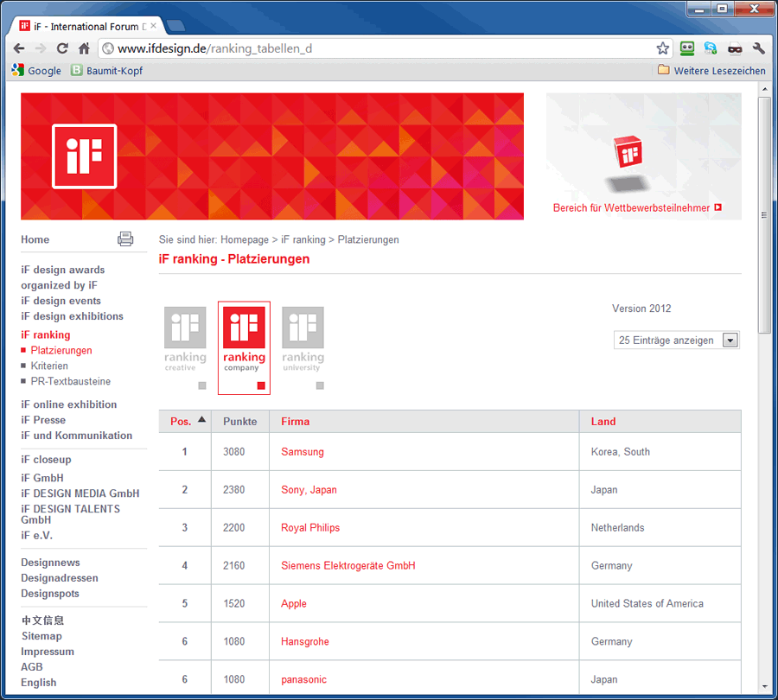Open Weitere Lesezeichen folder
The width and height of the screenshot is (778, 700).
click(711, 71)
